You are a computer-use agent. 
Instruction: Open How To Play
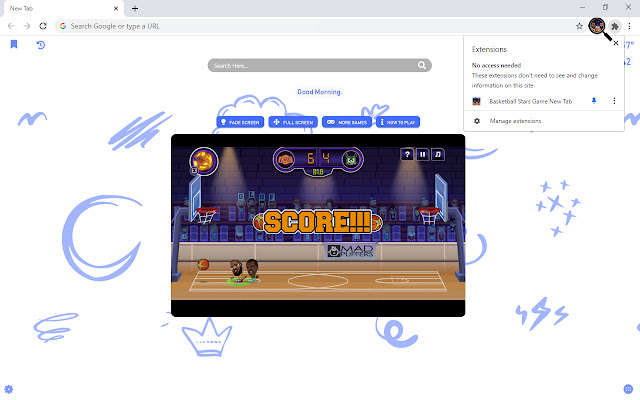tap(398, 122)
